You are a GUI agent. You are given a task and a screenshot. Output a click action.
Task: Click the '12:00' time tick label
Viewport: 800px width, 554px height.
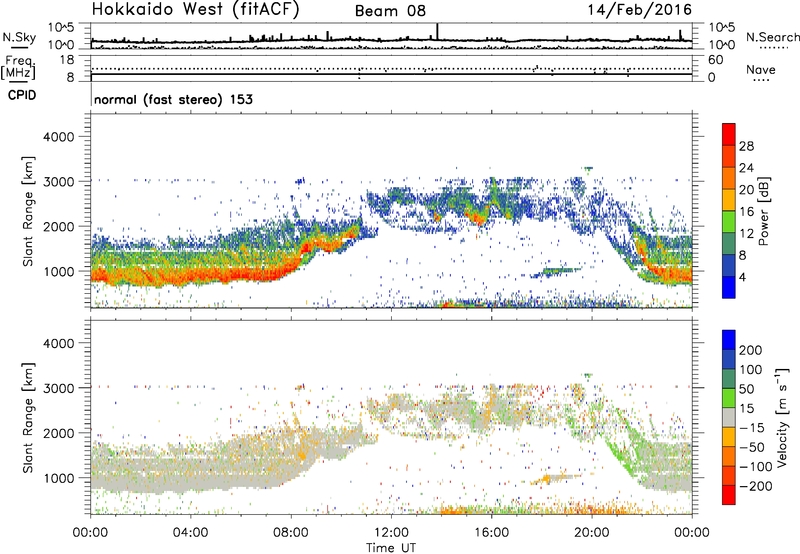(x=391, y=533)
